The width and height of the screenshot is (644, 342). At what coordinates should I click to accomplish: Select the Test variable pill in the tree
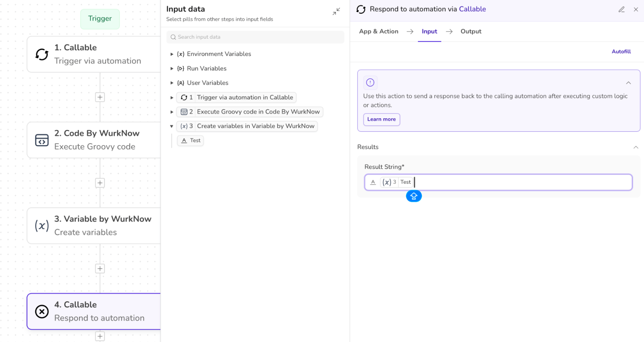point(191,141)
